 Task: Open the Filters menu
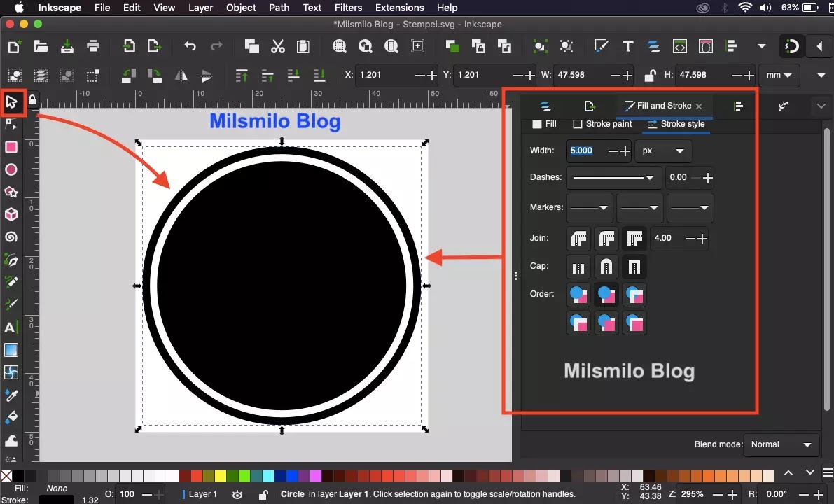tap(349, 8)
